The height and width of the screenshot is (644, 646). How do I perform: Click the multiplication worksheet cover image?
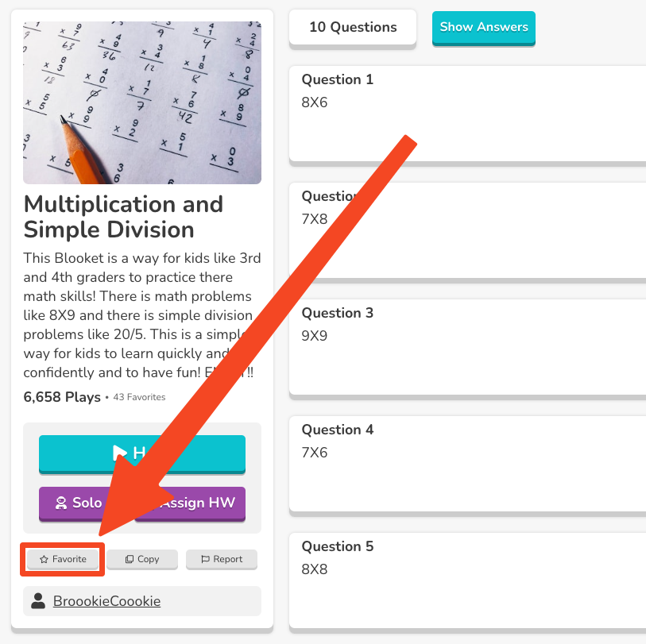pyautogui.click(x=142, y=102)
